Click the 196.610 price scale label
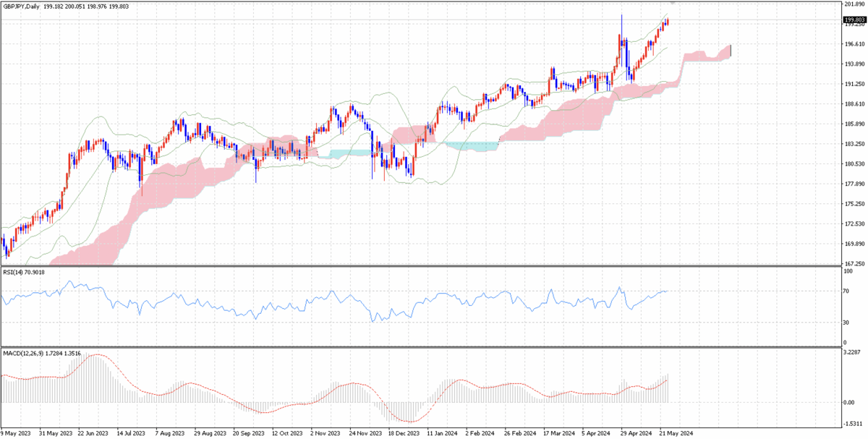 pyautogui.click(x=855, y=44)
